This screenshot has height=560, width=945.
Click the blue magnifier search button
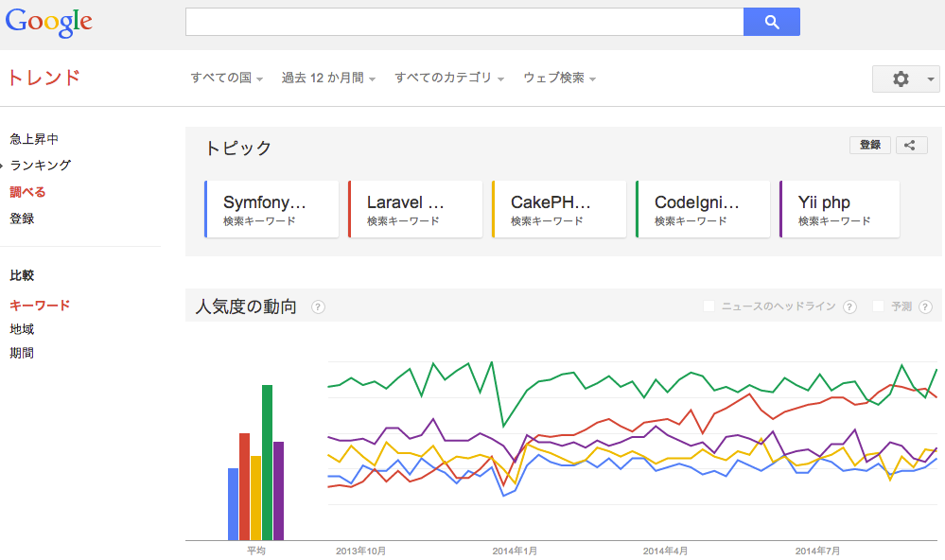tap(772, 22)
